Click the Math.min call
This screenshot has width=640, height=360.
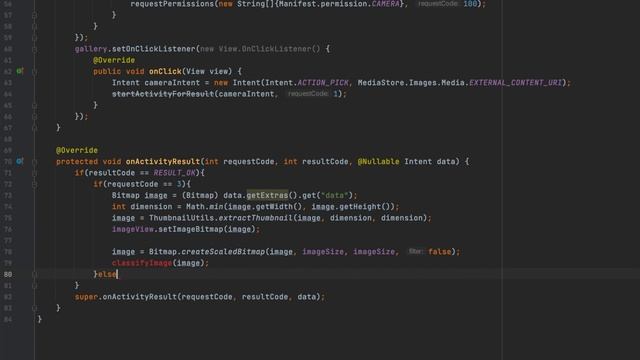tap(204, 207)
